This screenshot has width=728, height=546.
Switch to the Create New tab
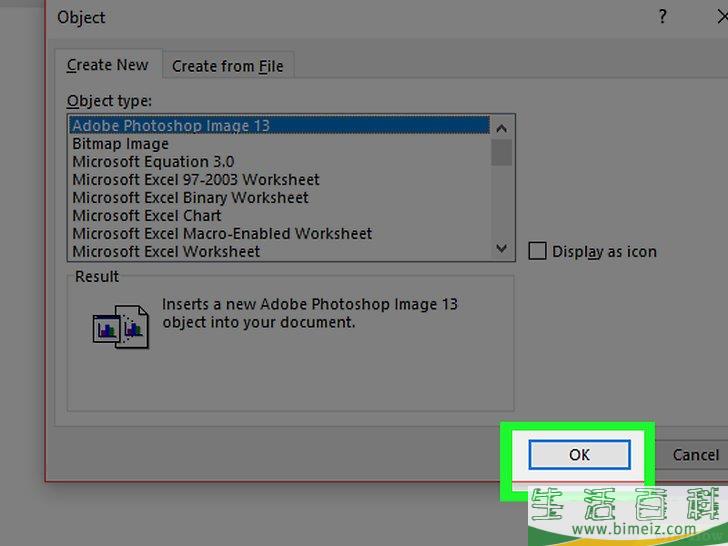107,65
